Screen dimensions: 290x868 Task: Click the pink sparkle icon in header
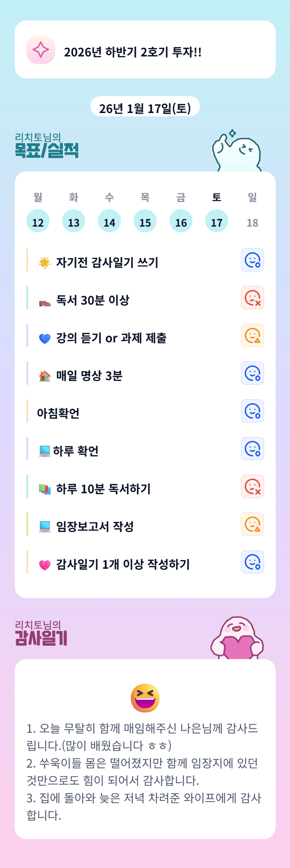(x=41, y=49)
